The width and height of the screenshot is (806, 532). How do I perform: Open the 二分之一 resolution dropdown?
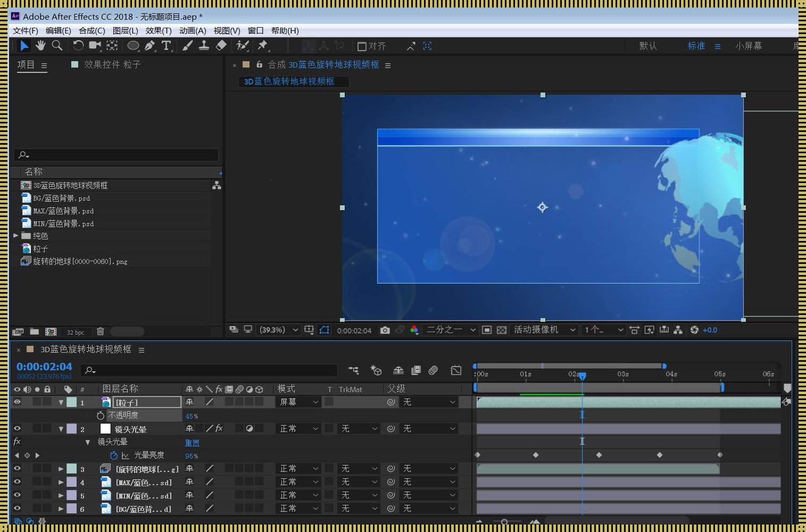tap(451, 330)
